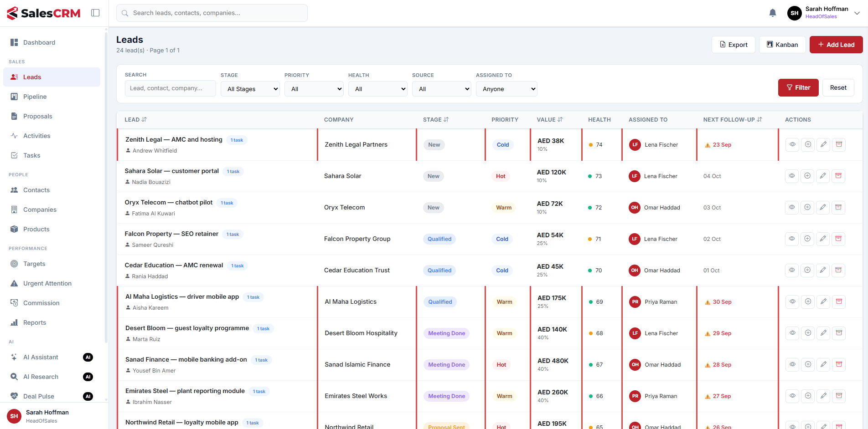Click the Add Lead button
868x429 pixels.
836,45
